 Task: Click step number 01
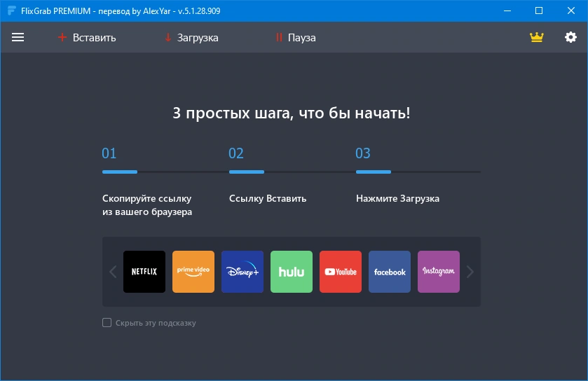tap(109, 153)
